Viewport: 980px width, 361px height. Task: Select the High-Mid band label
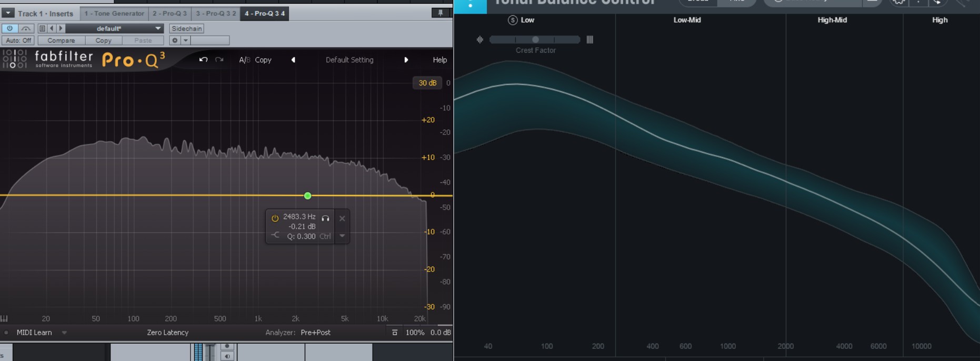[x=832, y=20]
